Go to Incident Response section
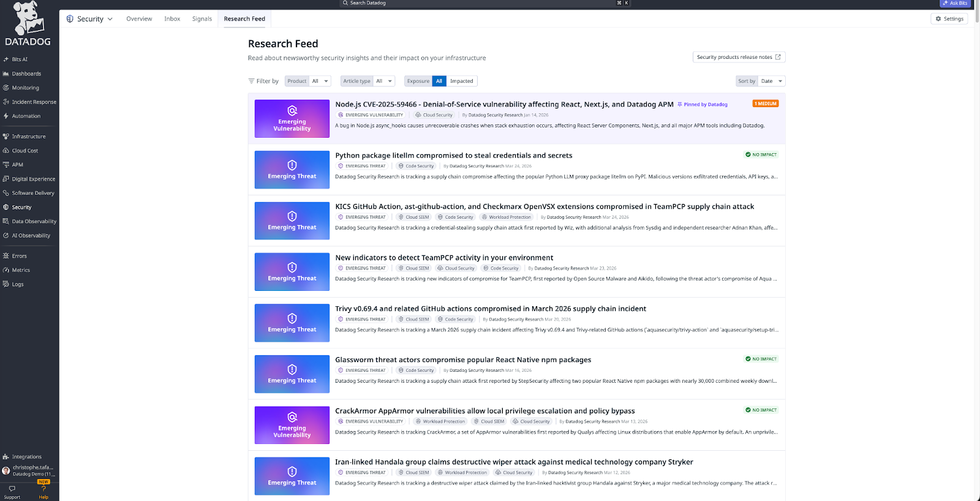The width and height of the screenshot is (980, 501). click(x=34, y=102)
